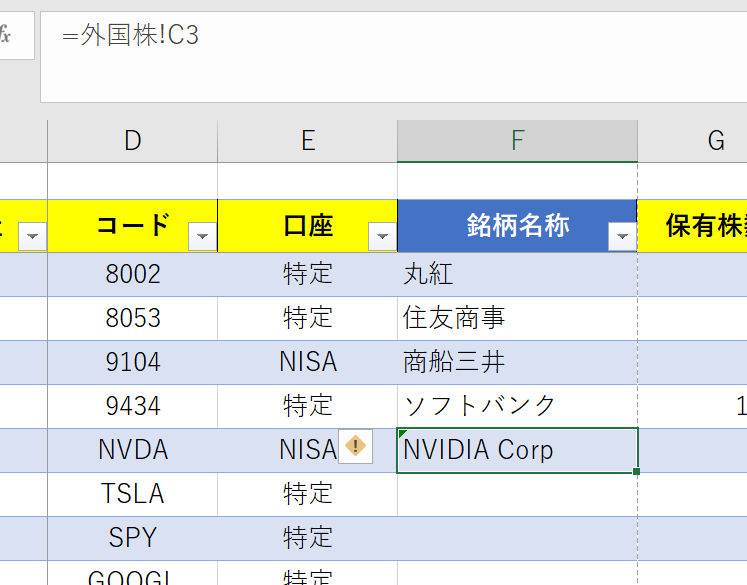Screen dimensions: 747x585
Task: Select the empty 銘柄名称 cell in the TSLA row
Action: pos(517,494)
